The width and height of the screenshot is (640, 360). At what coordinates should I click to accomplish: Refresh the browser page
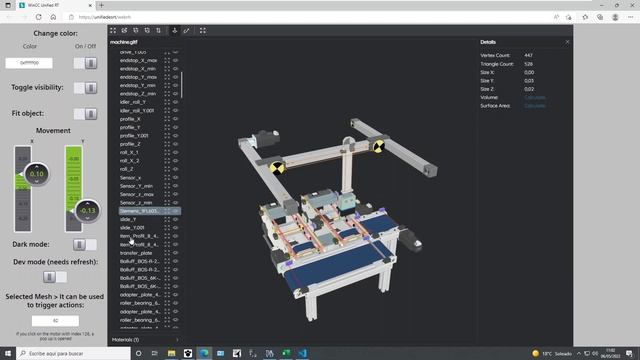pyautogui.click(x=38, y=17)
